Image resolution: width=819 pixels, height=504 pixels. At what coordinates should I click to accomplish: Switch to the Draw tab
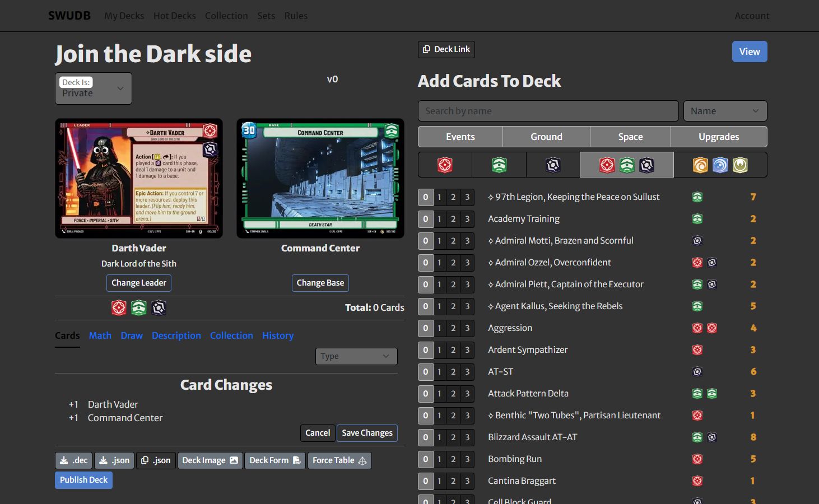[x=132, y=335]
